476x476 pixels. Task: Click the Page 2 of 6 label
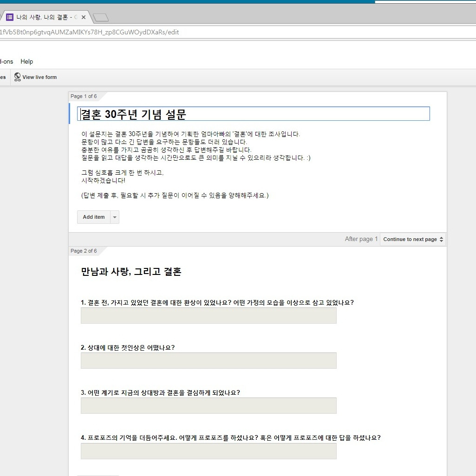[84, 251]
